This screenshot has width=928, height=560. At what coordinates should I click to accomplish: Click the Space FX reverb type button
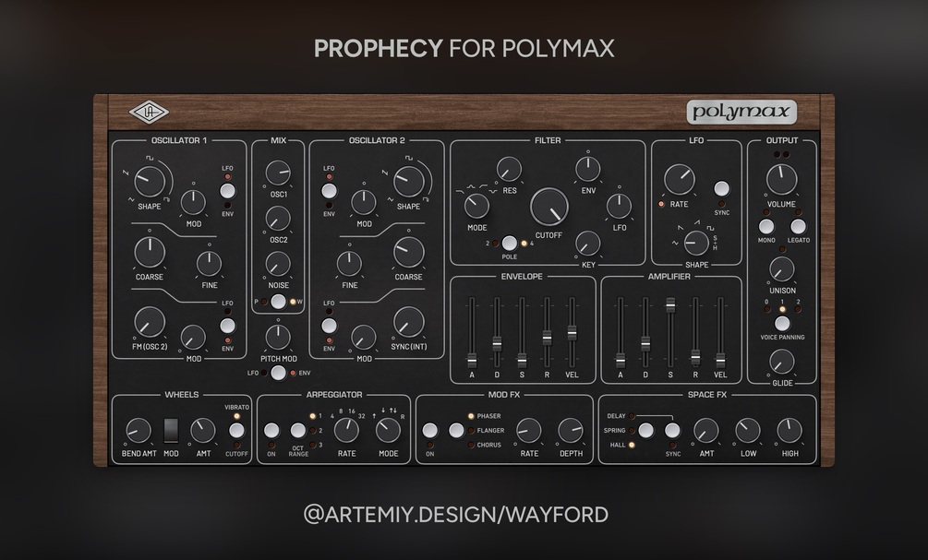pos(645,430)
